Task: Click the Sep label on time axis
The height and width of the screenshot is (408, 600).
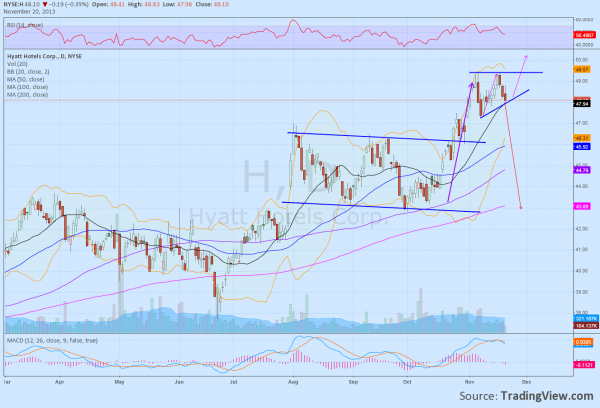Action: coord(353,382)
